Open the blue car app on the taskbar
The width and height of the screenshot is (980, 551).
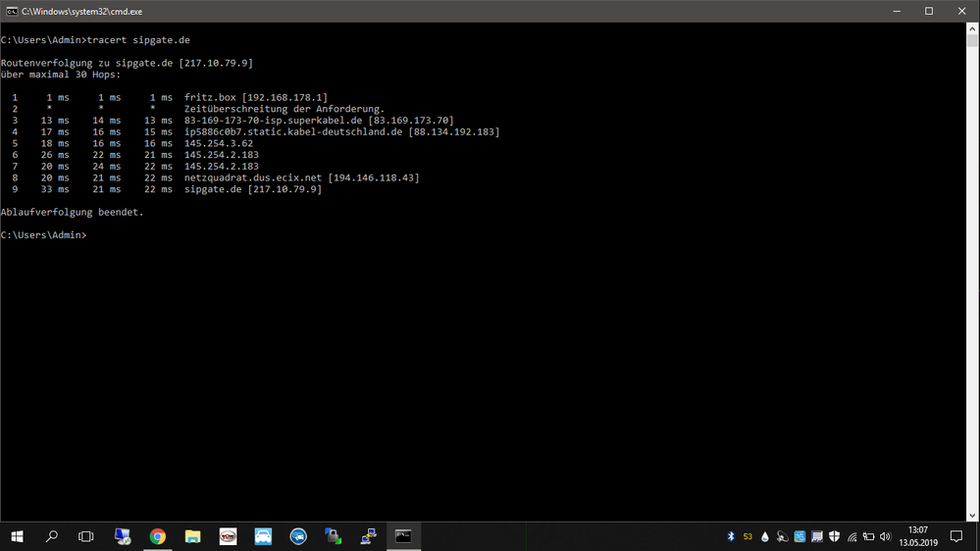[x=263, y=536]
